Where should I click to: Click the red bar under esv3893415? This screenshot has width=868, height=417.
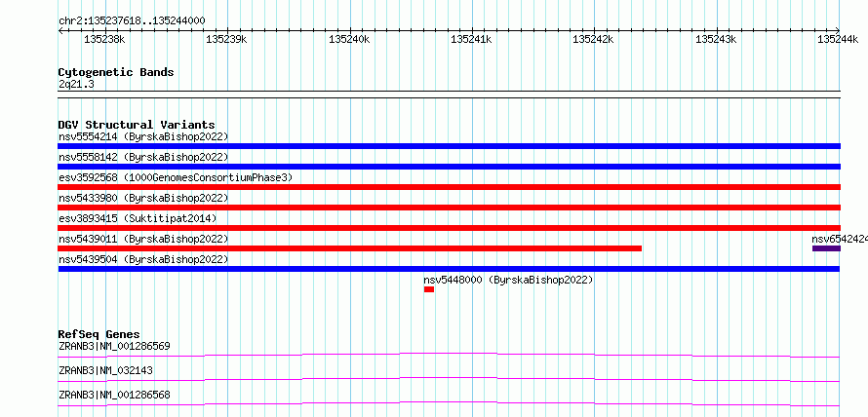point(450,228)
